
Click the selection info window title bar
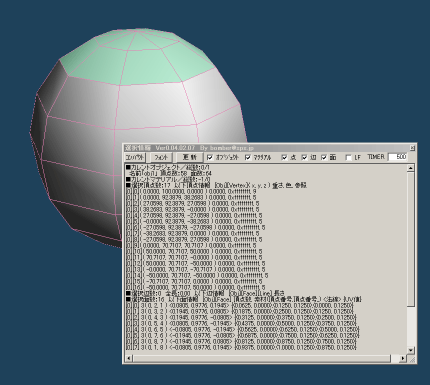pos(266,148)
